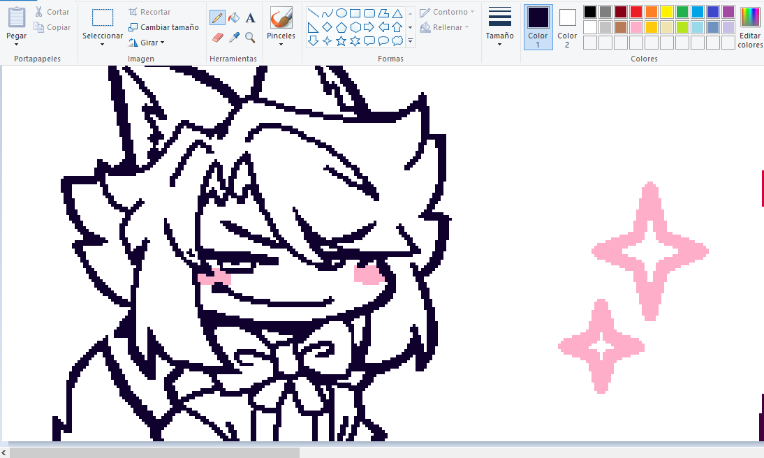
Task: Open the Rellenar fill dropdown
Action: pyautogui.click(x=444, y=27)
